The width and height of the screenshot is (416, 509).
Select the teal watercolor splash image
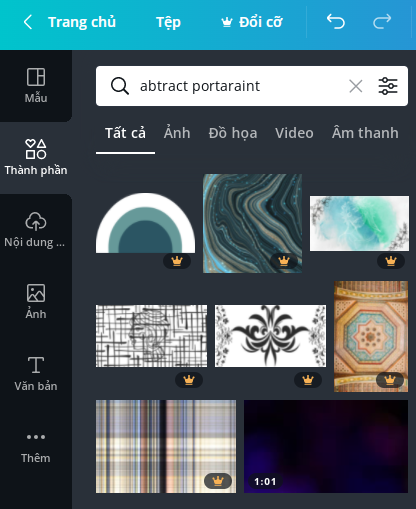(359, 223)
